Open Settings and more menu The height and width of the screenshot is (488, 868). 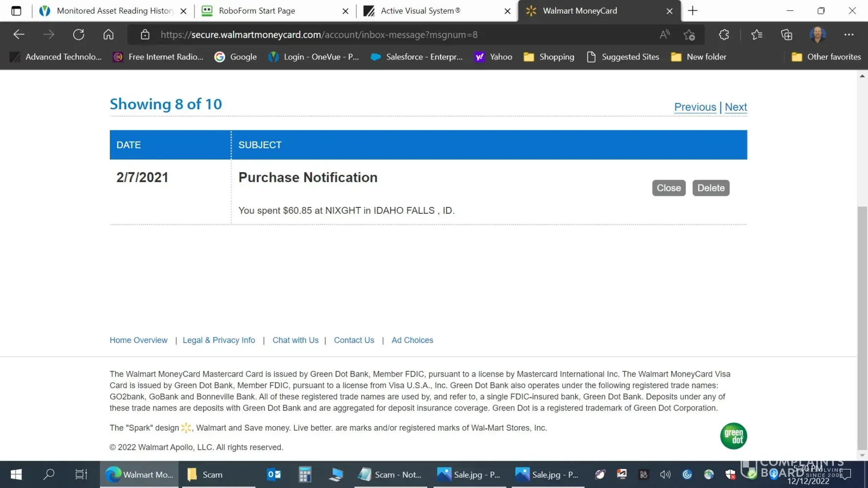click(849, 35)
